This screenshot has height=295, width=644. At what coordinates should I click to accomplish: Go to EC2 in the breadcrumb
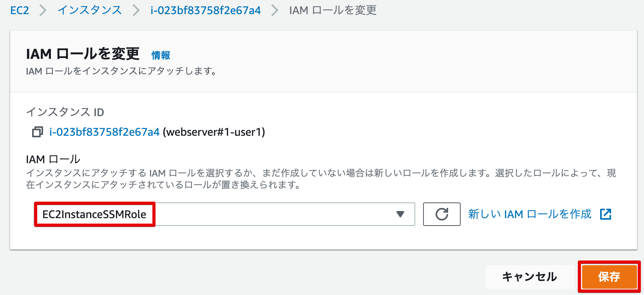[x=20, y=10]
